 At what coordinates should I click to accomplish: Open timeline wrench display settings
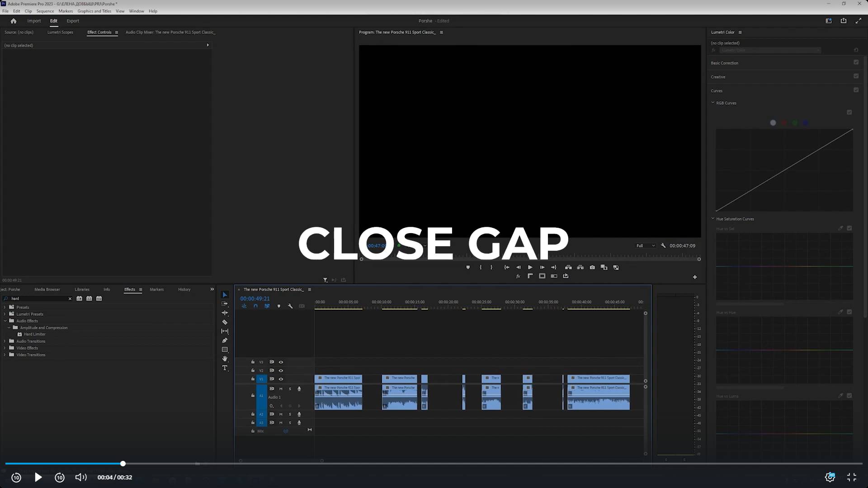click(290, 306)
